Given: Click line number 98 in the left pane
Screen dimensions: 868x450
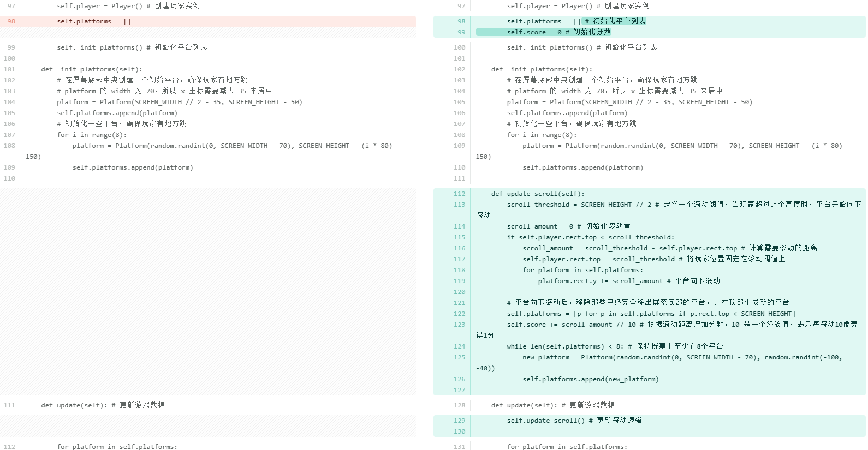Looking at the screenshot, I should tap(11, 21).
